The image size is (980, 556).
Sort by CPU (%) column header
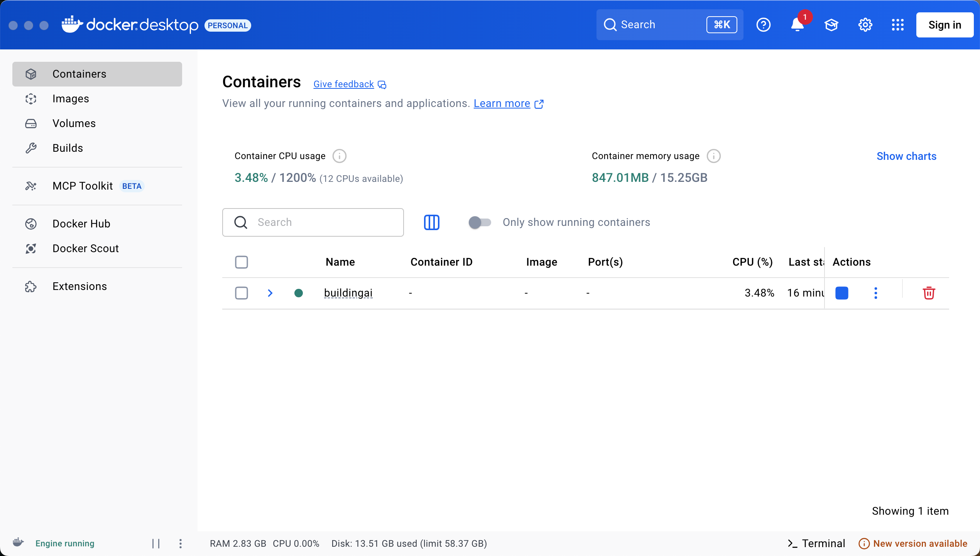[x=752, y=262]
